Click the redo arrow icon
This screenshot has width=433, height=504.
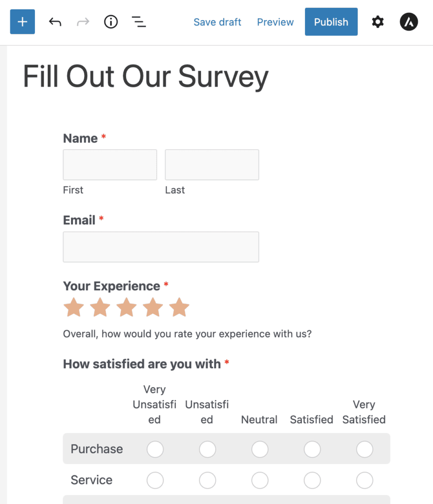tap(83, 22)
